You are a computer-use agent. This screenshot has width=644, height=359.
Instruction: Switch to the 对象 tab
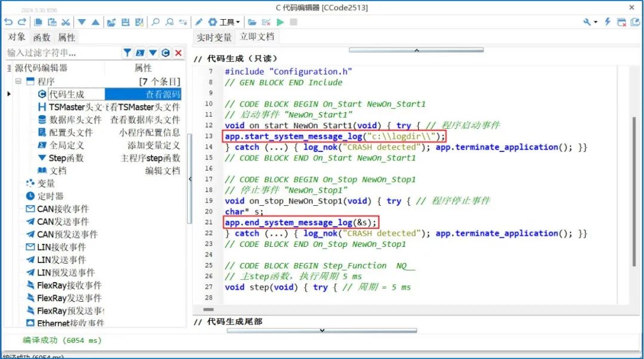pos(17,37)
